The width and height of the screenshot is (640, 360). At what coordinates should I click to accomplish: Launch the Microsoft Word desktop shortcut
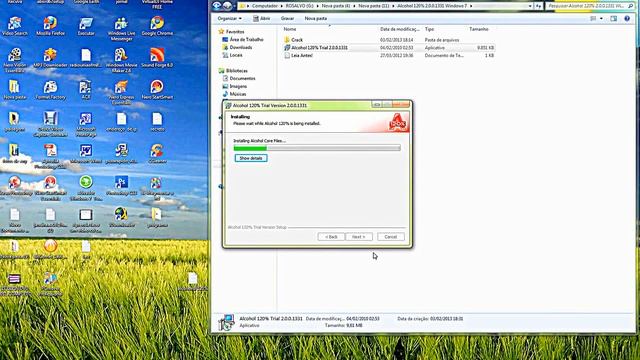(x=86, y=153)
